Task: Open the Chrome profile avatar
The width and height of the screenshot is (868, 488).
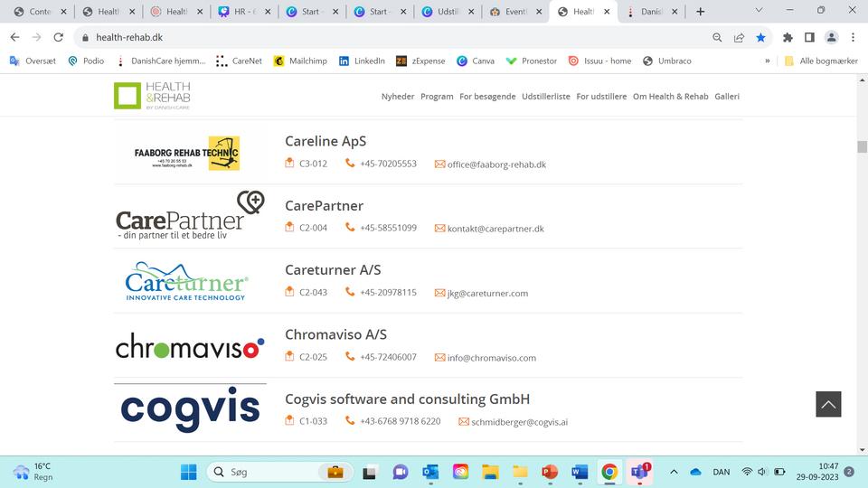Action: pos(832,37)
